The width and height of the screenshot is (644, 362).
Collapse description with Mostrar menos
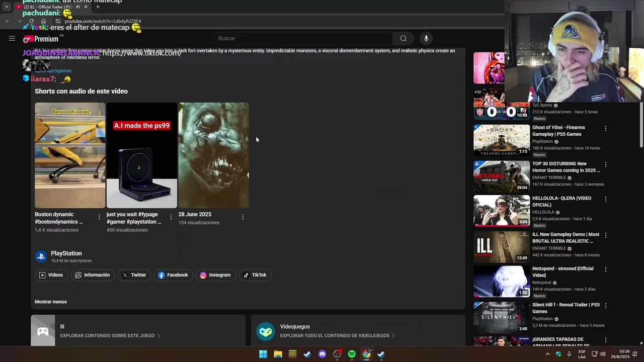tap(51, 302)
